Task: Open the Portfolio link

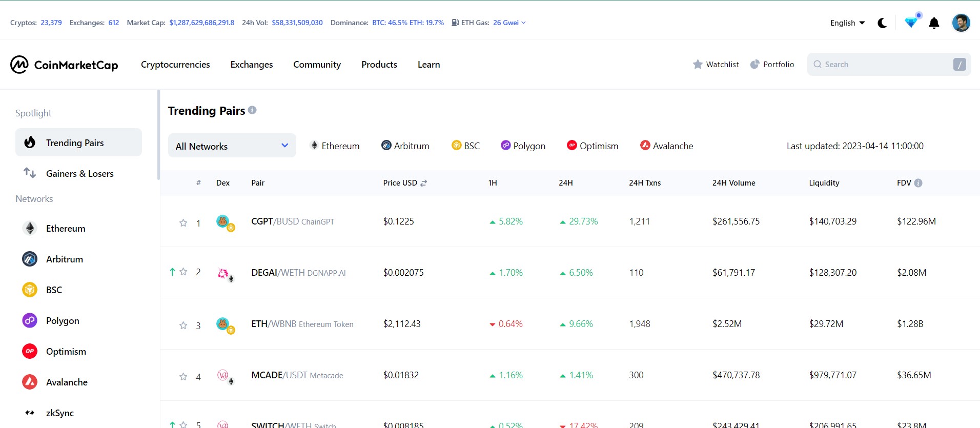Action: coord(772,65)
